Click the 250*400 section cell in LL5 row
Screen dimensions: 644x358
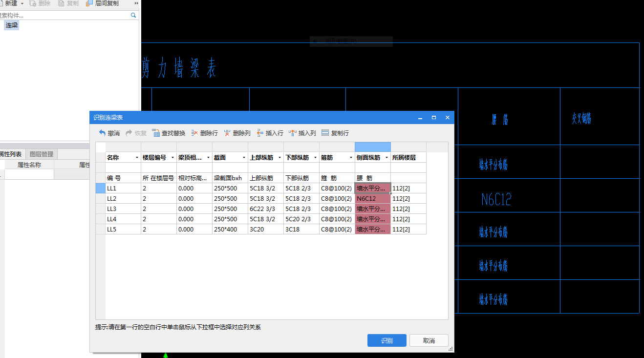pos(230,230)
